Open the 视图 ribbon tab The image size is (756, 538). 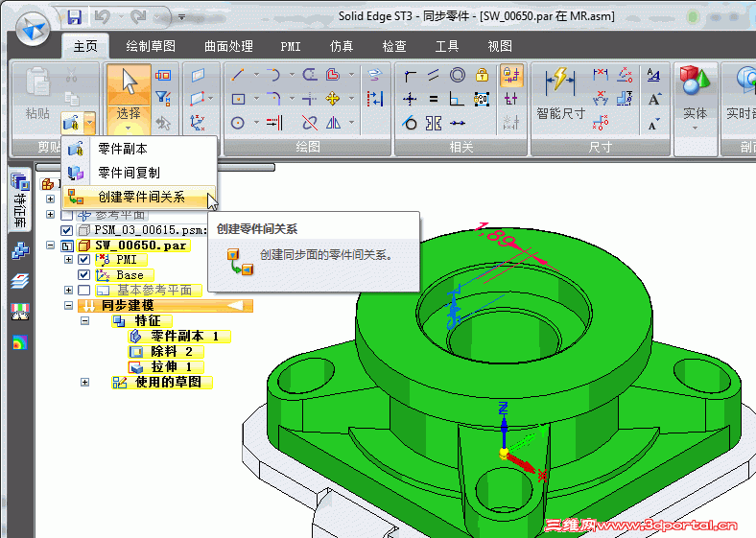[x=500, y=46]
